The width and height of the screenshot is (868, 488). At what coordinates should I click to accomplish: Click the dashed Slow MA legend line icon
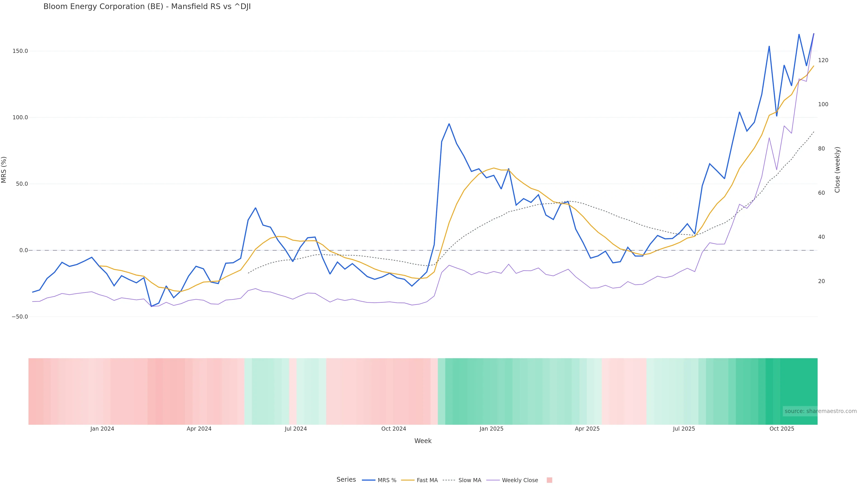[449, 480]
